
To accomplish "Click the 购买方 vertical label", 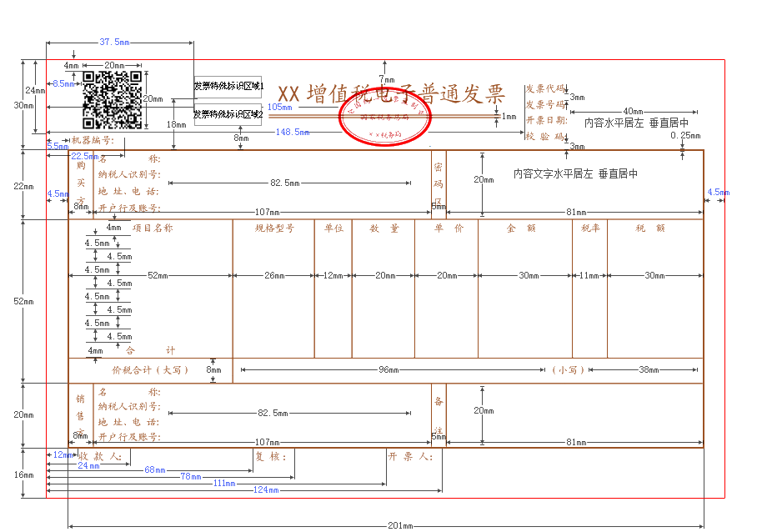I will click(81, 183).
